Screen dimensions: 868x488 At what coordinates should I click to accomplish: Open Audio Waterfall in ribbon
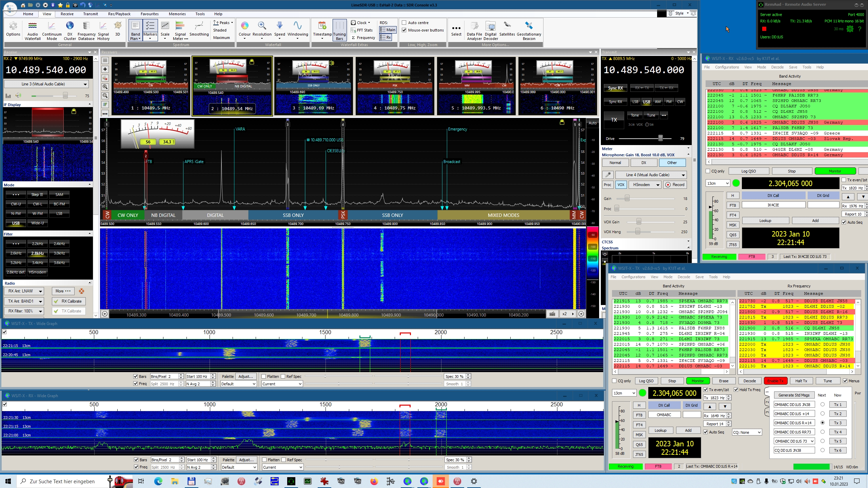[33, 30]
